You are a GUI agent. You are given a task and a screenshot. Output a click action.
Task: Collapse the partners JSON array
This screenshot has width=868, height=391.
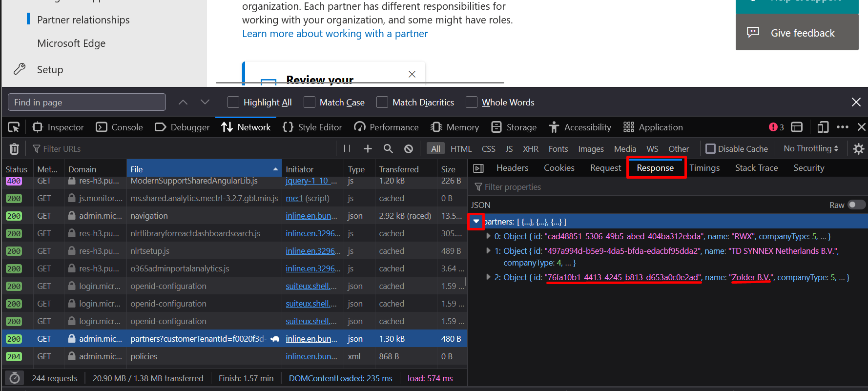point(476,222)
